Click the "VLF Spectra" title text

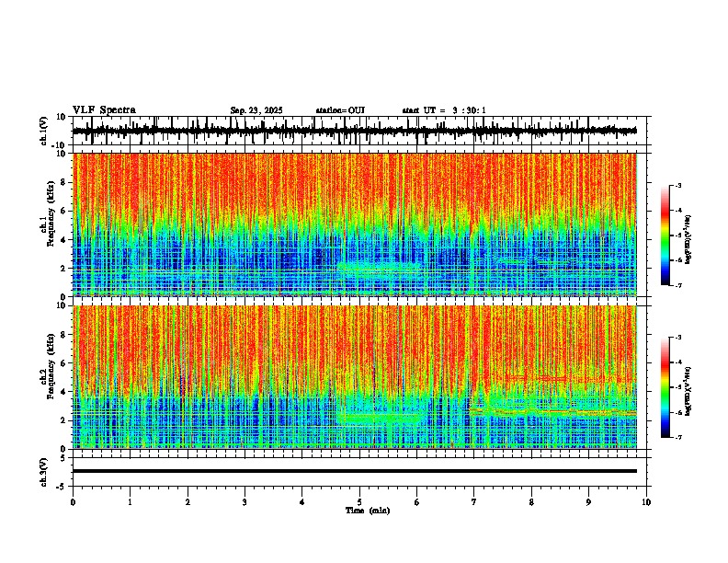tap(104, 110)
